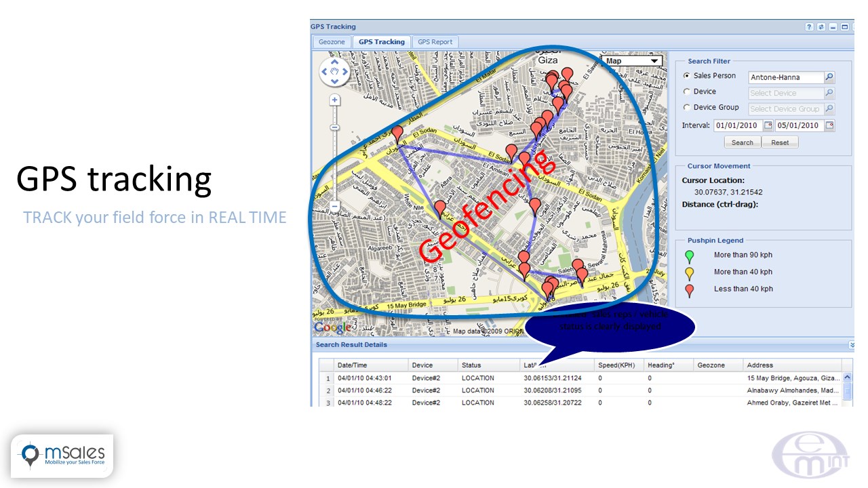Click the Sales Person lookup magnifier icon
Image resolution: width=868 pixels, height=488 pixels.
pyautogui.click(x=829, y=77)
